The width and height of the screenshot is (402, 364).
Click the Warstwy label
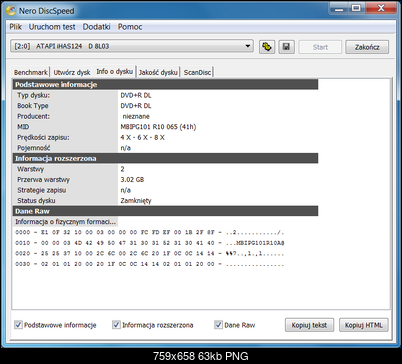point(30,169)
